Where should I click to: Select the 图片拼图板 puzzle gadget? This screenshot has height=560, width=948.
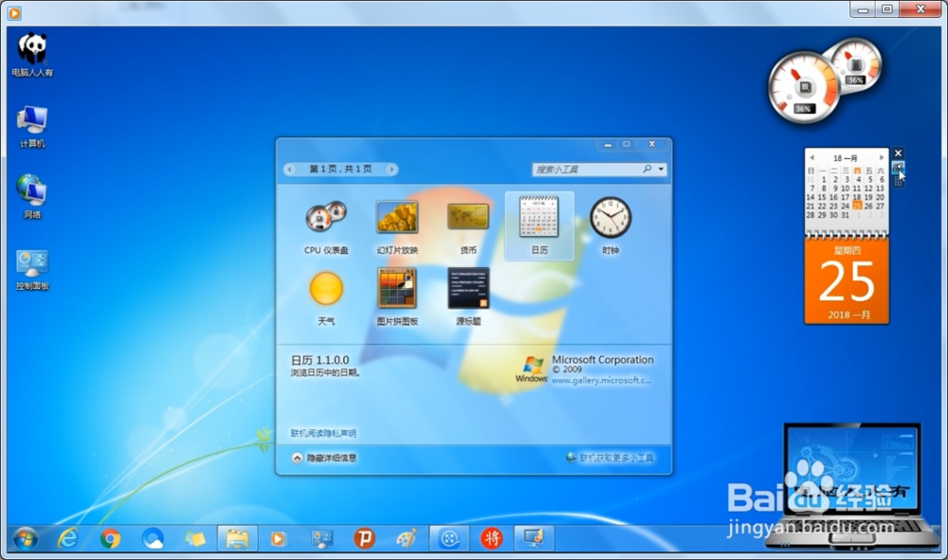[397, 297]
